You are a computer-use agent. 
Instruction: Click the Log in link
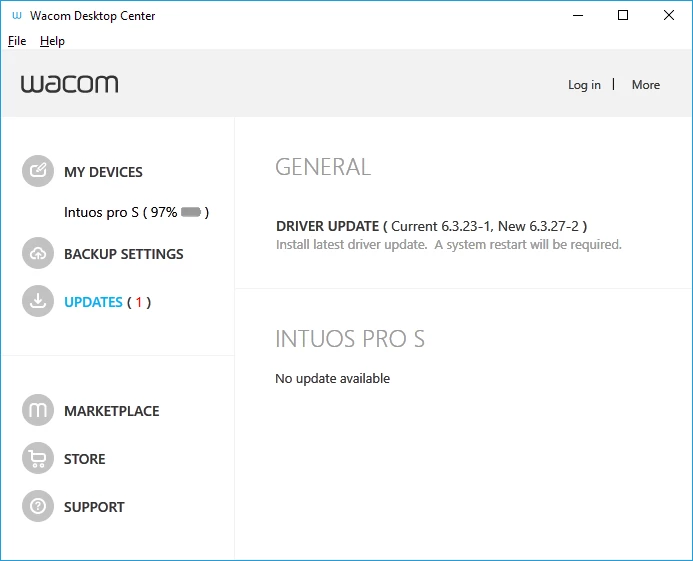click(584, 85)
